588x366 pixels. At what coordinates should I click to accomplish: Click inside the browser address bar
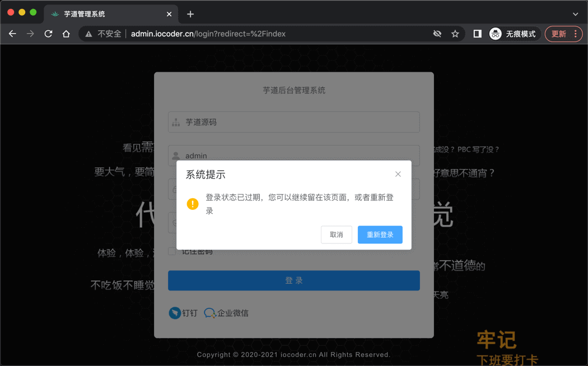pyautogui.click(x=252, y=34)
